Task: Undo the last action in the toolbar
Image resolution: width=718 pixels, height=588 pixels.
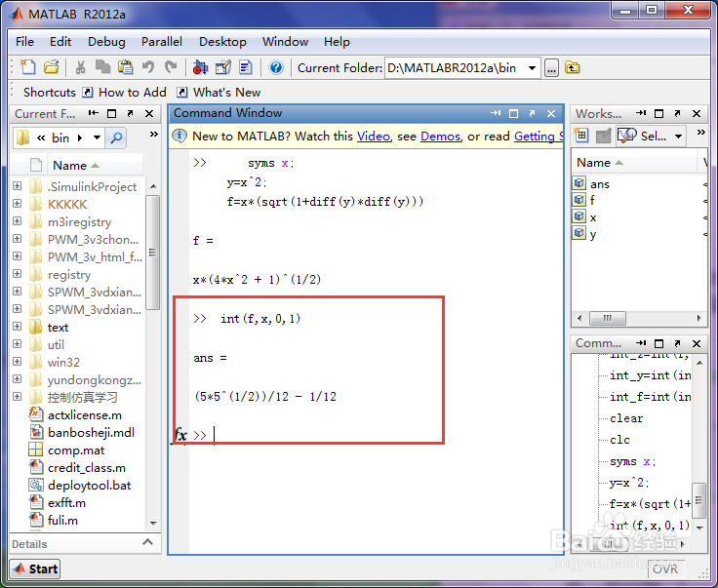Action: (x=148, y=67)
